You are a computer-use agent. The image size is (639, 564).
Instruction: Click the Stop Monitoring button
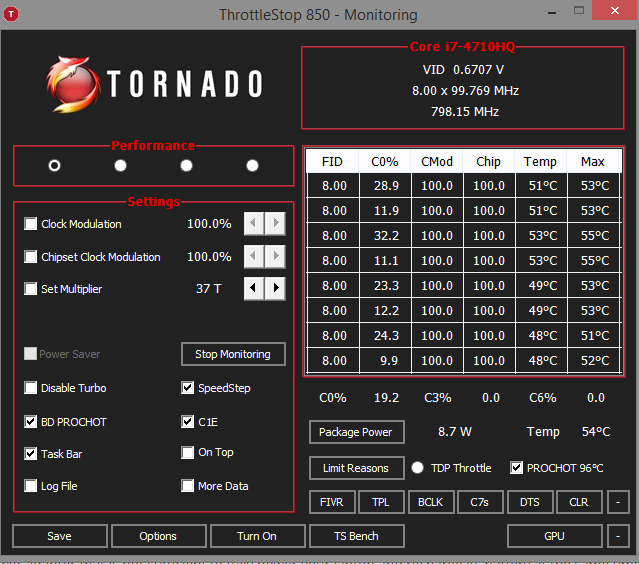(233, 354)
